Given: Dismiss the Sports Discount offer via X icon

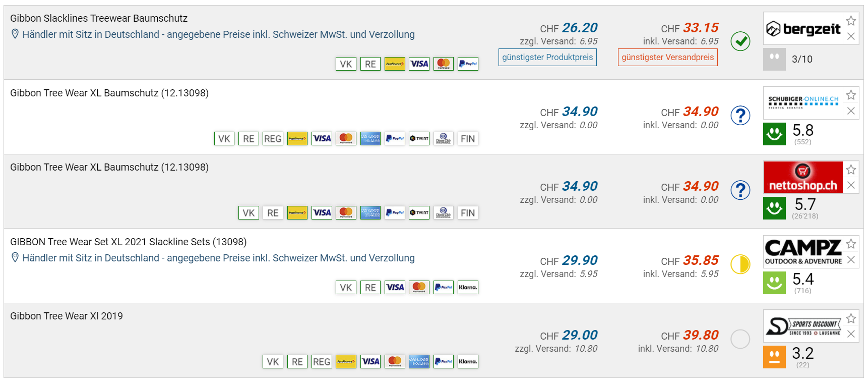Looking at the screenshot, I should pyautogui.click(x=851, y=334).
